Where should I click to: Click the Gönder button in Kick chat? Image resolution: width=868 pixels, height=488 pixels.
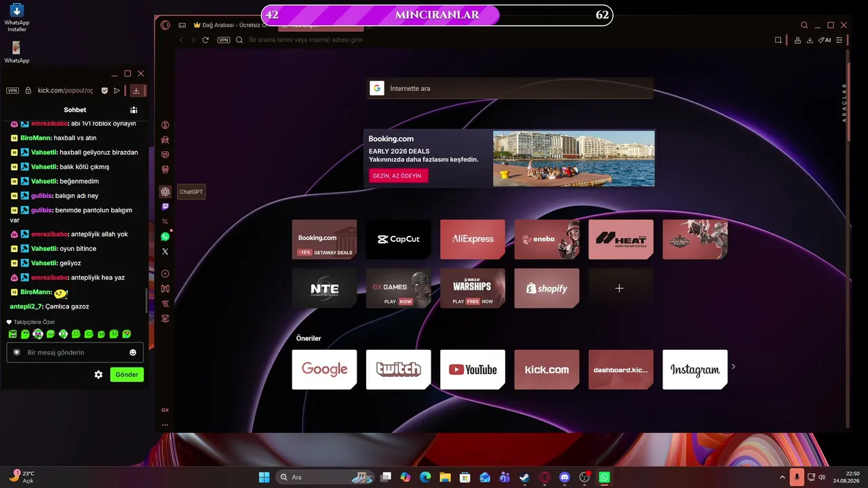coord(127,374)
